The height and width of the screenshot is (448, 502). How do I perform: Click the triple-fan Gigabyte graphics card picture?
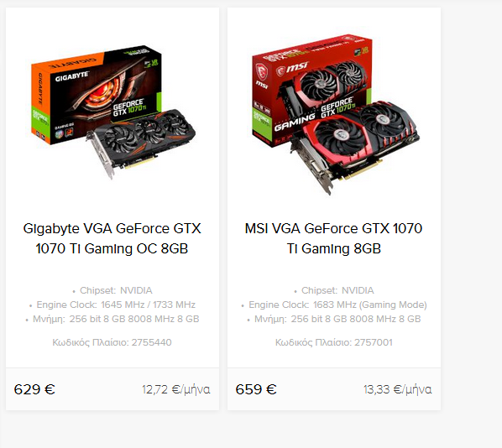pyautogui.click(x=141, y=143)
